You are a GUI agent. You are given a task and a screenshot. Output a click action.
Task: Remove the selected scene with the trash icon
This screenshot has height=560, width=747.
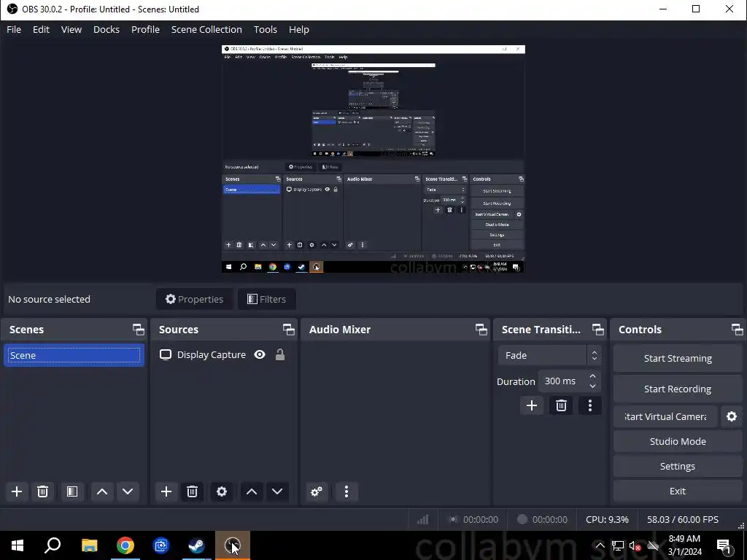click(42, 491)
